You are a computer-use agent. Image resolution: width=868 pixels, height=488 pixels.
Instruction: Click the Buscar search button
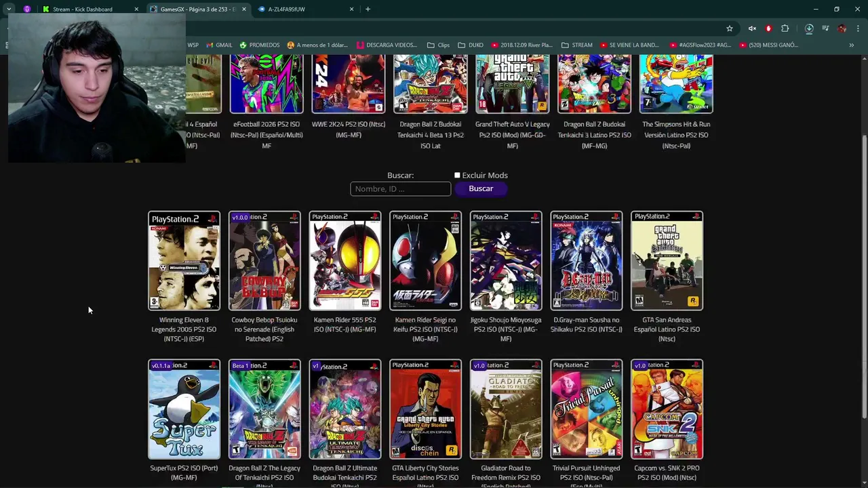point(481,188)
